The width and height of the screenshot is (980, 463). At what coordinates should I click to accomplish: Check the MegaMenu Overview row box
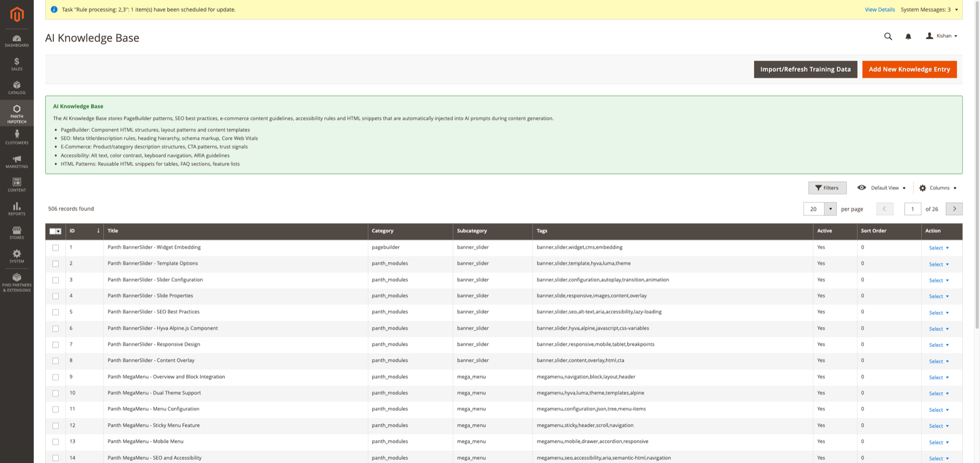point(56,377)
